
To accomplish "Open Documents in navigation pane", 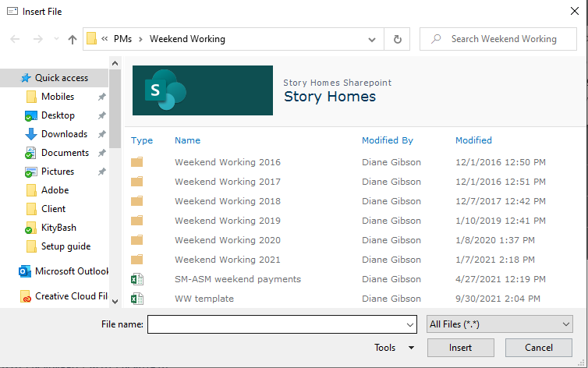I will (x=65, y=153).
